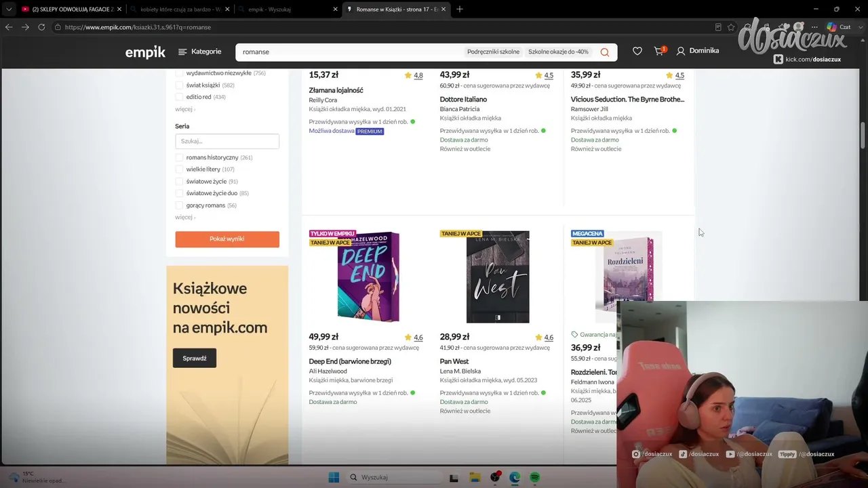The image size is (868, 488).
Task: Check the 'wydawnictwo niezwykłe' filter
Action: pos(179,73)
